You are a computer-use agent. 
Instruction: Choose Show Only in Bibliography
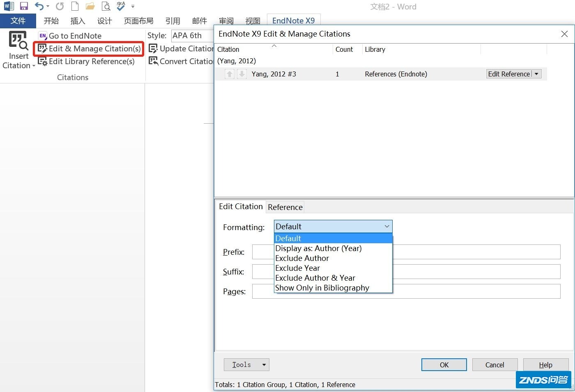tap(333, 288)
